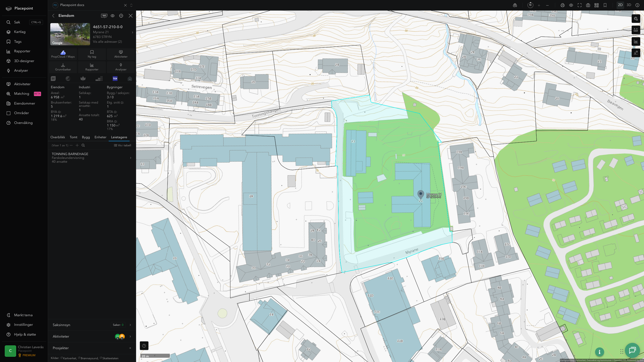Enter fullscreen mode via the frame icon

(x=580, y=5)
